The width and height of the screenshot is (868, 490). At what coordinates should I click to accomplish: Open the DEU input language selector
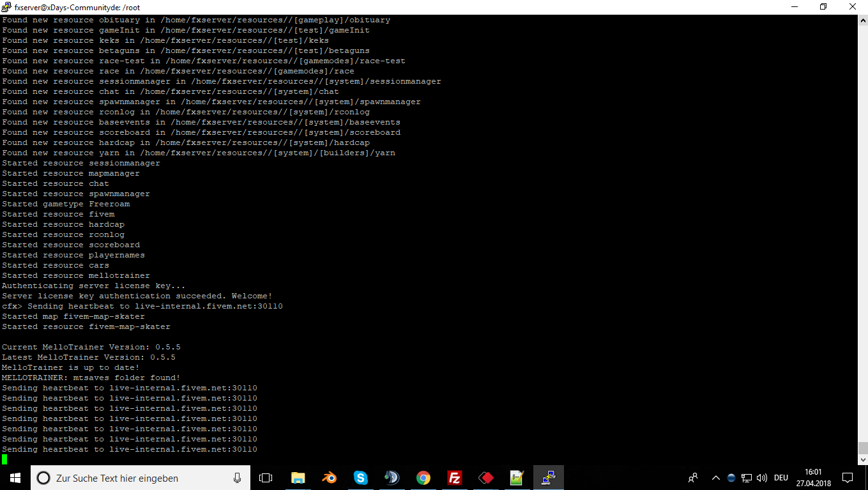[x=781, y=478]
